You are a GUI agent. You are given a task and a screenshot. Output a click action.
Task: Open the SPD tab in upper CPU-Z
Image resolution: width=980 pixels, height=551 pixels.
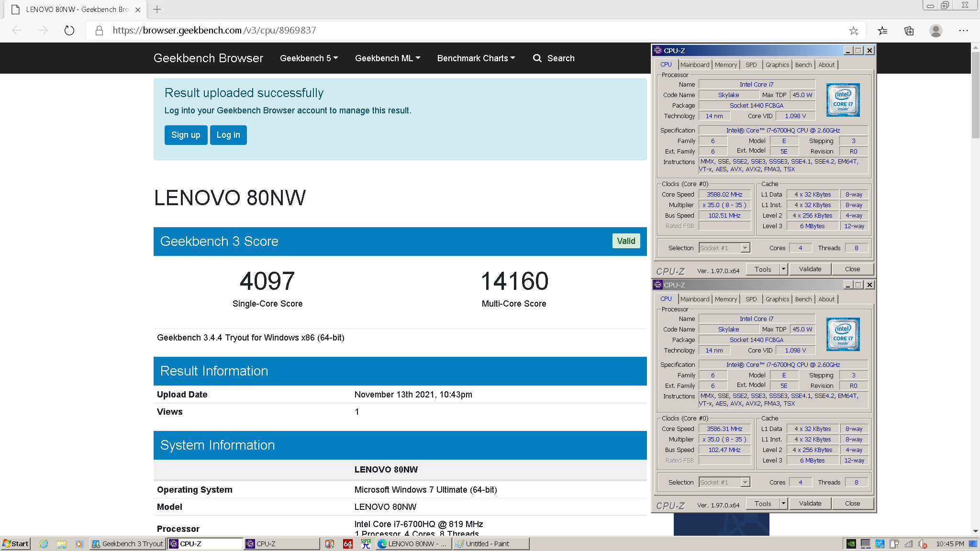coord(751,65)
